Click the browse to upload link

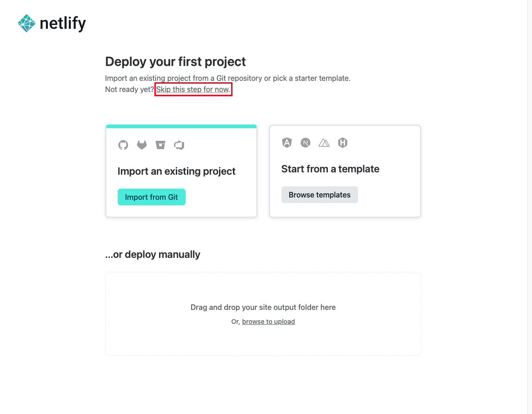268,321
